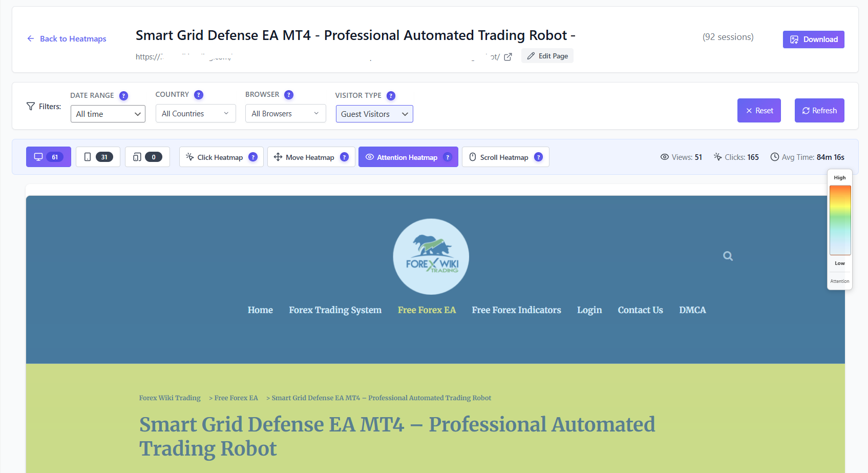Open the Free Forex EA menu item
The image size is (868, 473).
(x=427, y=310)
